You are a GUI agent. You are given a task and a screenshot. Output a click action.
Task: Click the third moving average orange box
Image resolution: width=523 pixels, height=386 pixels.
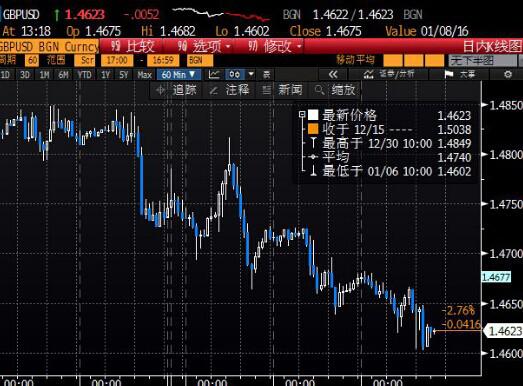point(435,60)
